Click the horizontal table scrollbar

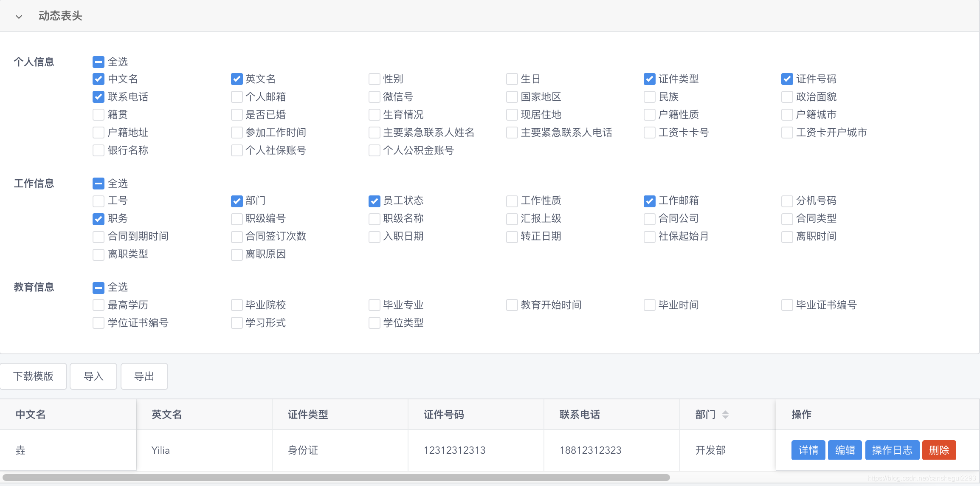tap(335, 478)
